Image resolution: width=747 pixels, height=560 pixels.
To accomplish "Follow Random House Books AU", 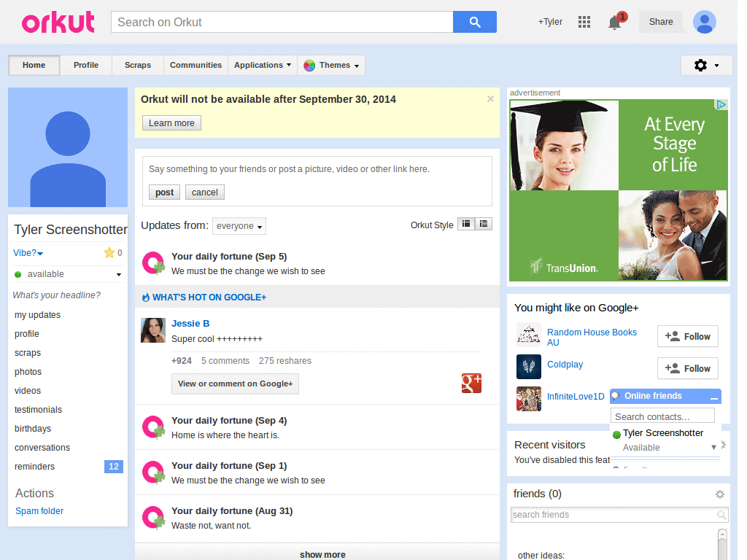I will point(687,337).
